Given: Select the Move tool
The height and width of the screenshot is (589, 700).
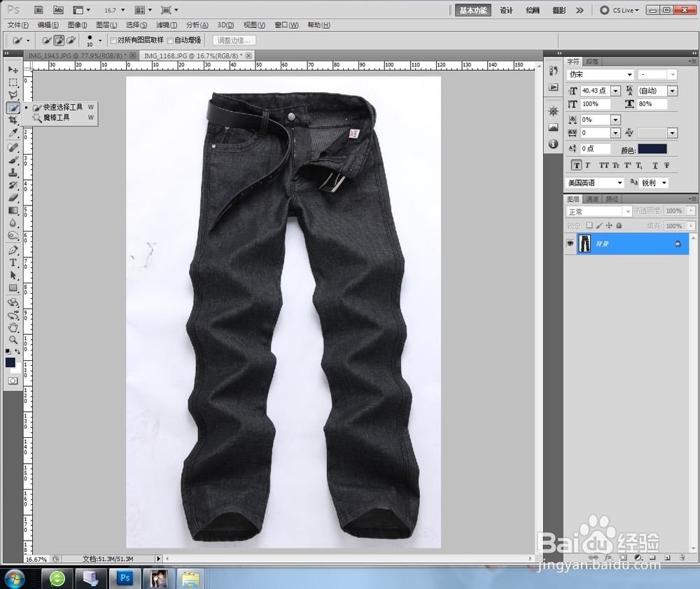Looking at the screenshot, I should coord(13,70).
